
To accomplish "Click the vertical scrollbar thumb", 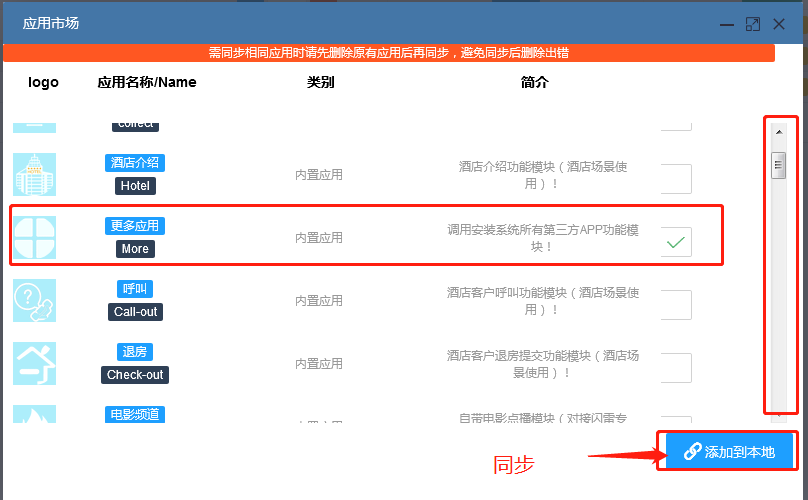I will coord(779,165).
